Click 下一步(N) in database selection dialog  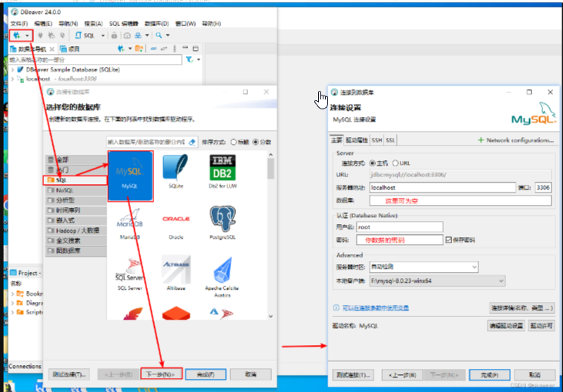(x=162, y=374)
